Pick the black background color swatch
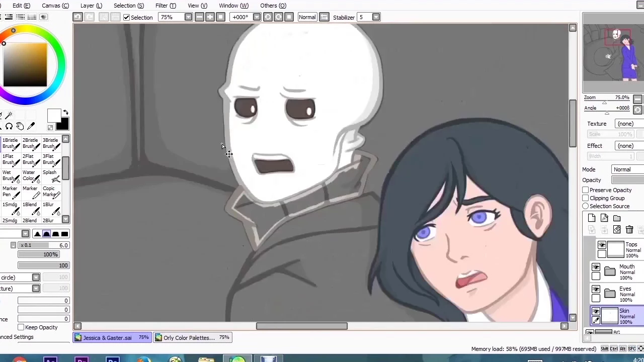 click(63, 124)
